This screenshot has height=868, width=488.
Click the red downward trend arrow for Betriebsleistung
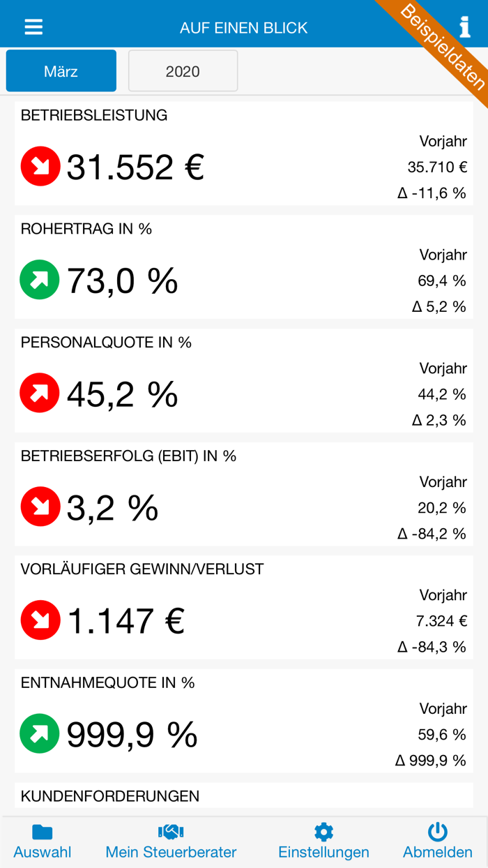coord(40,167)
